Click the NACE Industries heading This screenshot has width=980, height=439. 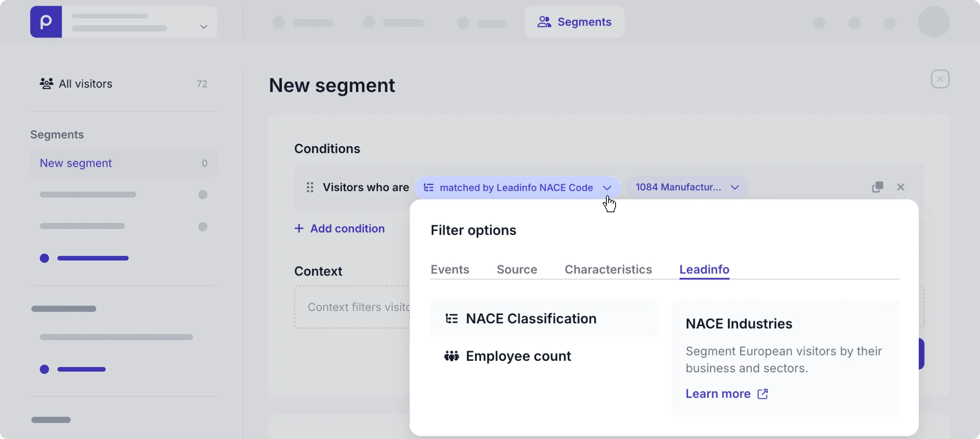pyautogui.click(x=739, y=324)
